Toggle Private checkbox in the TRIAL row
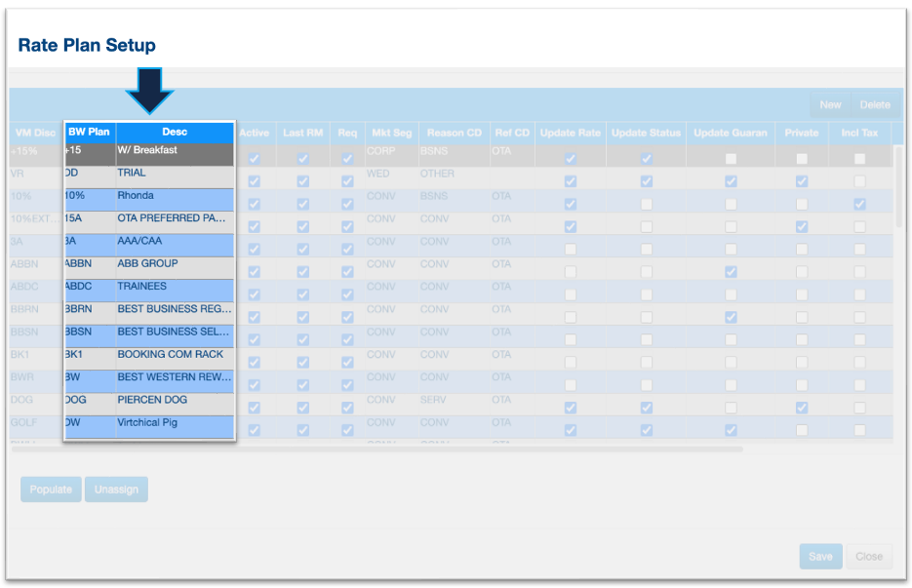Screen dimensions: 912x588 coord(801,181)
